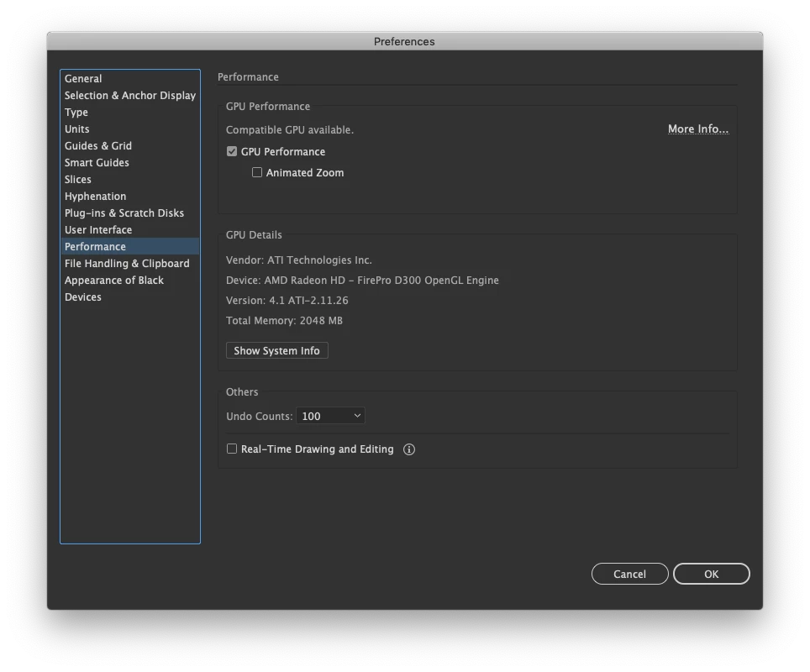Image resolution: width=810 pixels, height=672 pixels.
Task: Click the Compatible GPU available text
Action: point(290,129)
